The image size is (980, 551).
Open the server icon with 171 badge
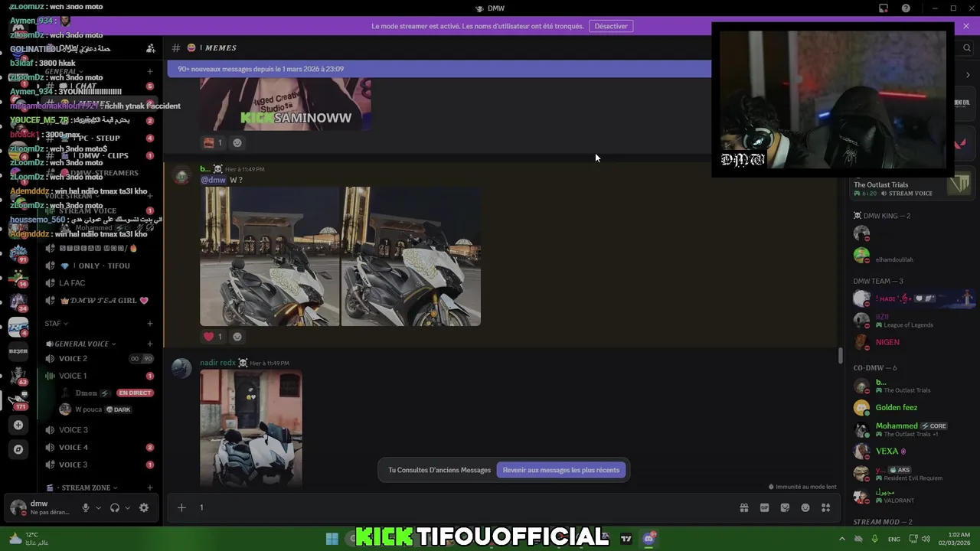pyautogui.click(x=18, y=399)
